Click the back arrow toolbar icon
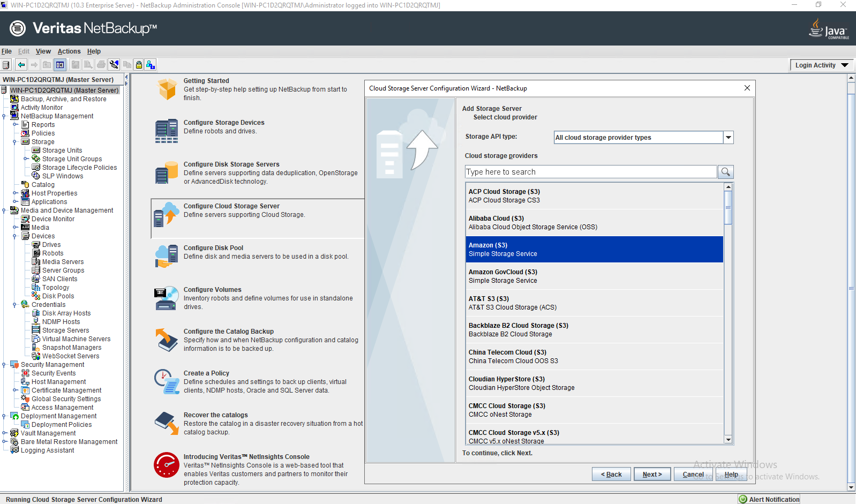Viewport: 856px width, 504px height. click(21, 65)
